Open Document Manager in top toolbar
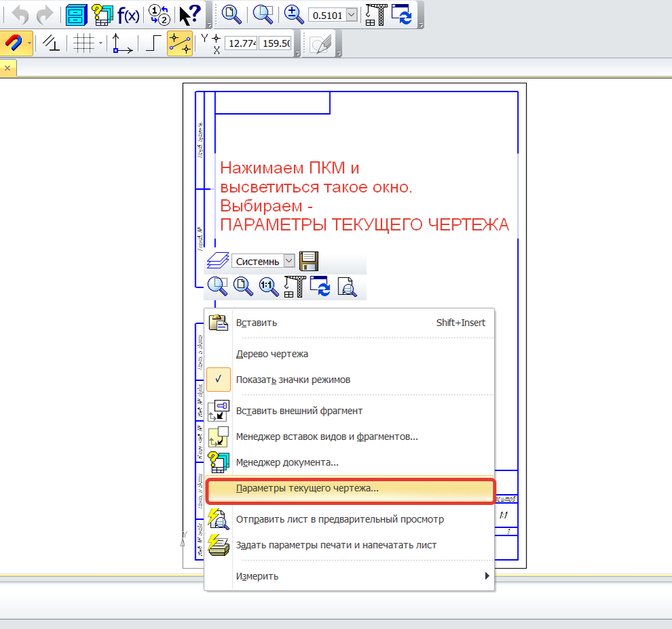Screen dimensions: 672x629 [x=102, y=14]
